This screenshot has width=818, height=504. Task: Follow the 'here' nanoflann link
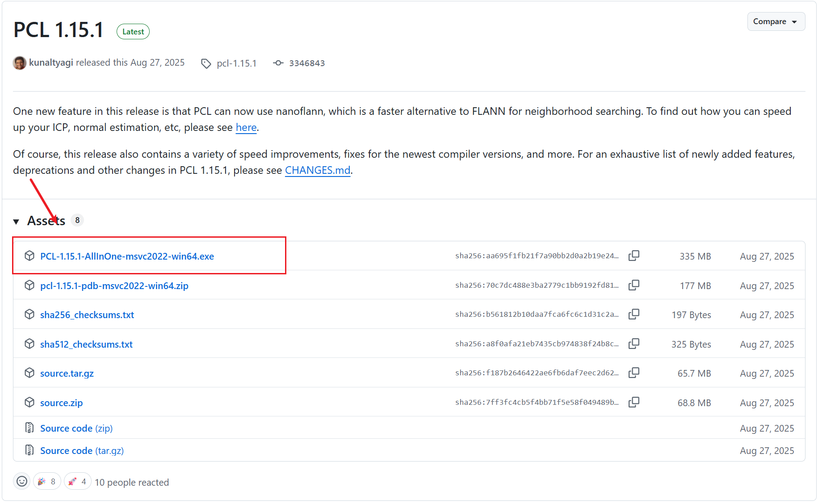click(246, 127)
